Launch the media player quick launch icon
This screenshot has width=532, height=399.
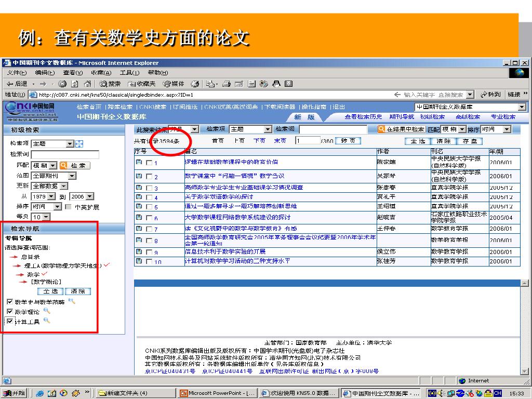coord(63,393)
